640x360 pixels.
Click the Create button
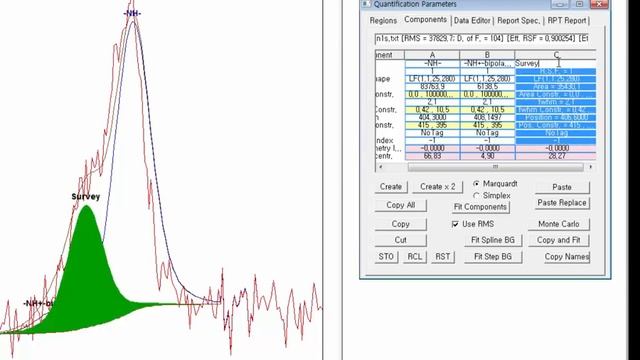(x=391, y=187)
